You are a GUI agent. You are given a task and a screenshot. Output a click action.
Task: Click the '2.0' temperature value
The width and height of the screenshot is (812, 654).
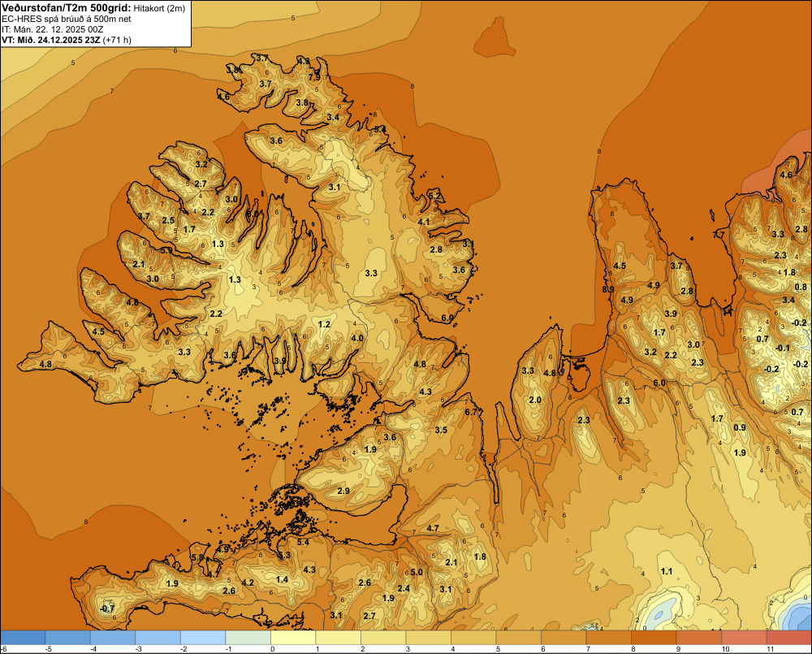(x=535, y=400)
